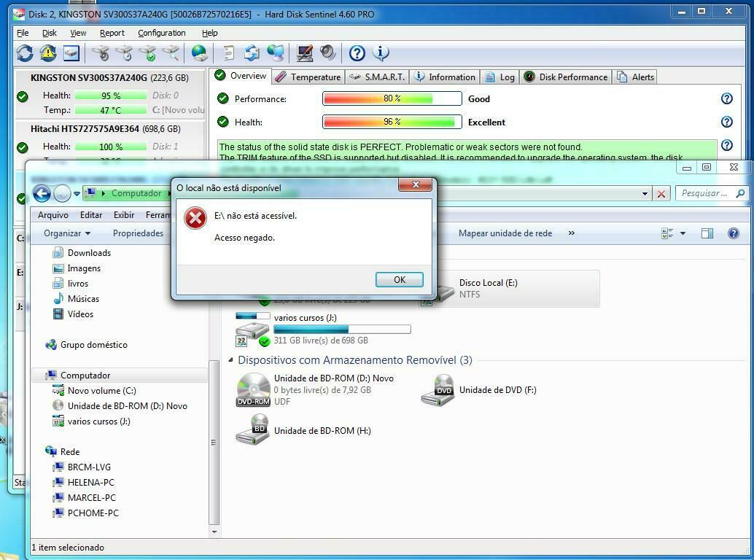Open the recent pages dropdown beside Forward button
Image resolution: width=754 pixels, height=560 pixels.
click(77, 194)
